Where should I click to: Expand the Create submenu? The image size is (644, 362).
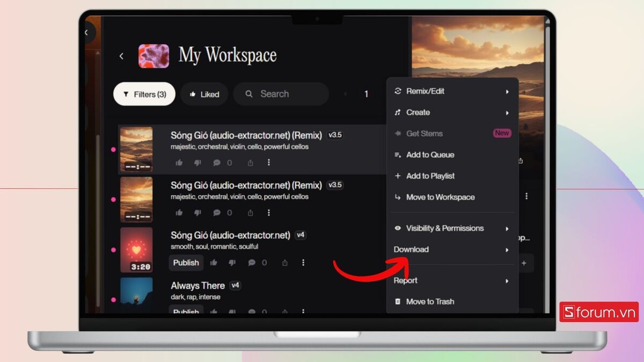pyautogui.click(x=452, y=113)
